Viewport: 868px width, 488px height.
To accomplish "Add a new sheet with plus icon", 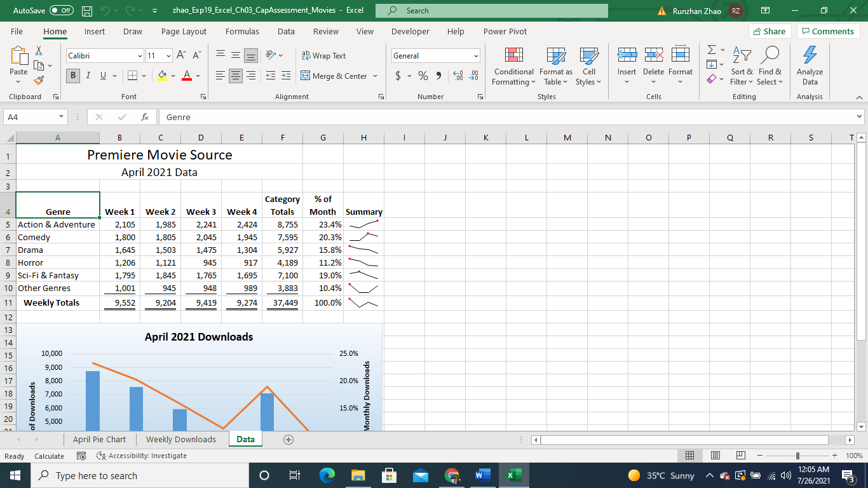I will point(288,439).
